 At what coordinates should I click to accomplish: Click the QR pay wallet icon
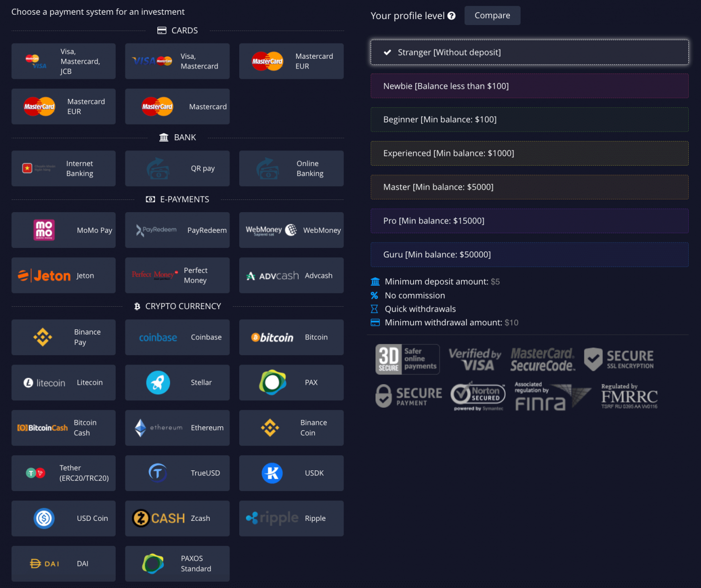point(158,168)
